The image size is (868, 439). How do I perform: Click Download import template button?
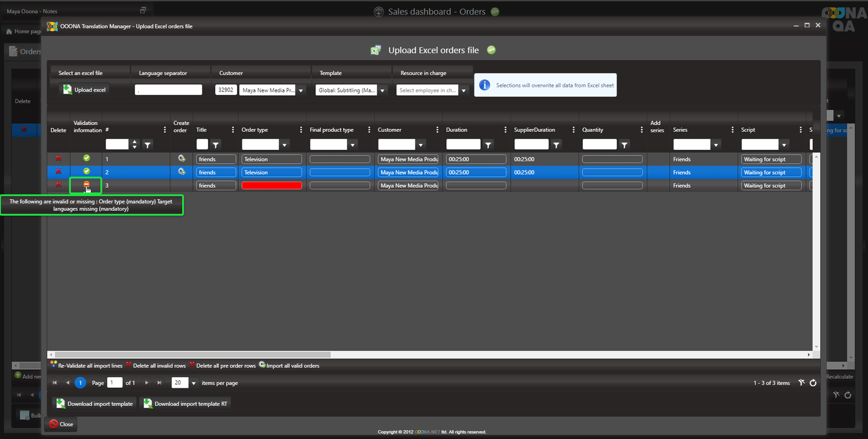(95, 403)
